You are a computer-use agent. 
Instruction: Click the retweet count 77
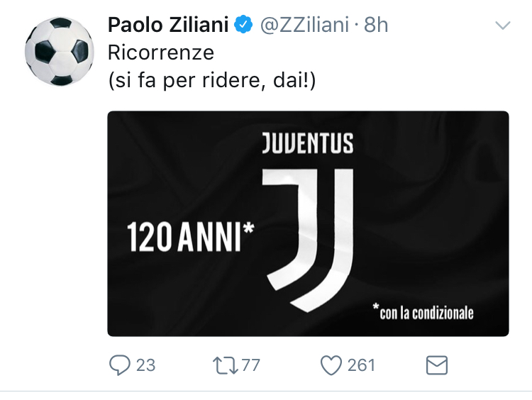click(250, 365)
